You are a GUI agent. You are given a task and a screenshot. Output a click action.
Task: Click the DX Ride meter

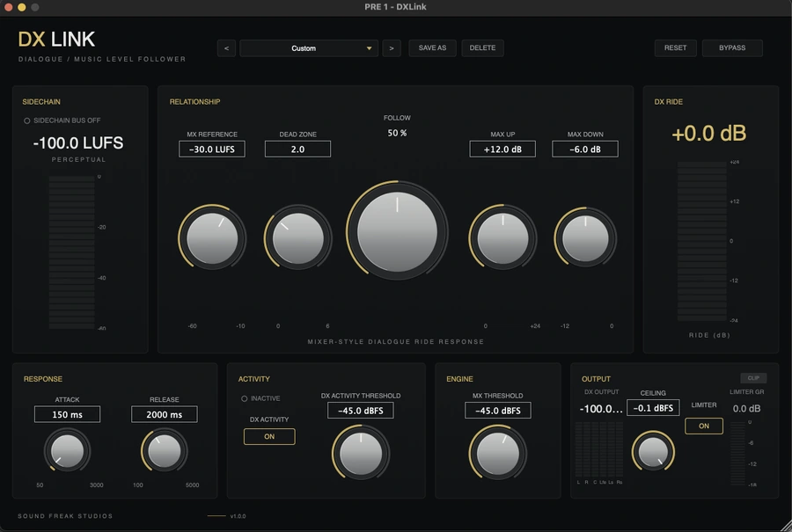coord(702,241)
